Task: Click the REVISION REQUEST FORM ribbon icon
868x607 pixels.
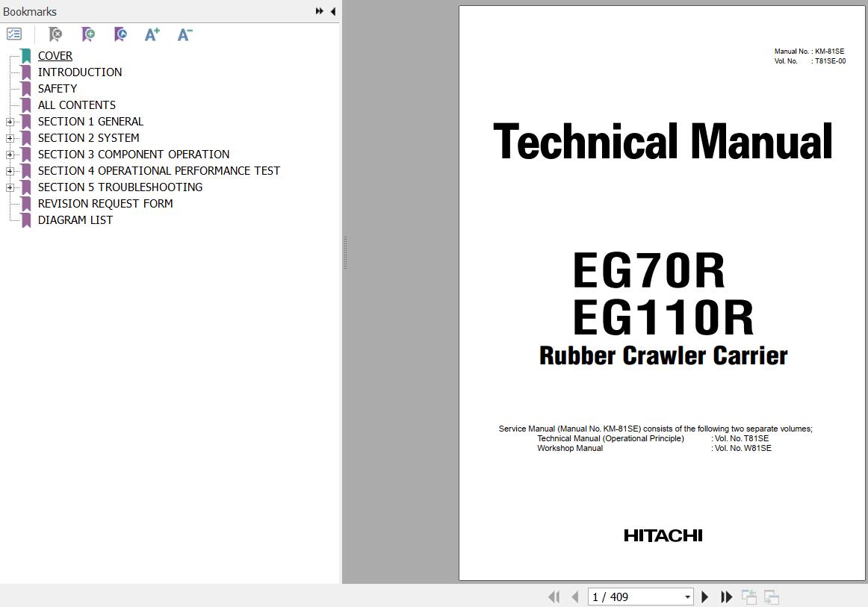Action: [x=26, y=204]
